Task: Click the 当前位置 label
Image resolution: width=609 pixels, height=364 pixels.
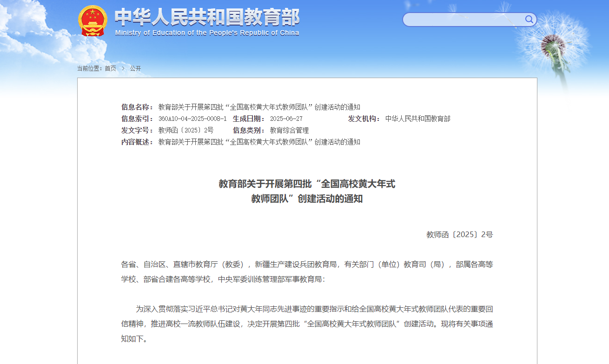Action: pos(89,68)
